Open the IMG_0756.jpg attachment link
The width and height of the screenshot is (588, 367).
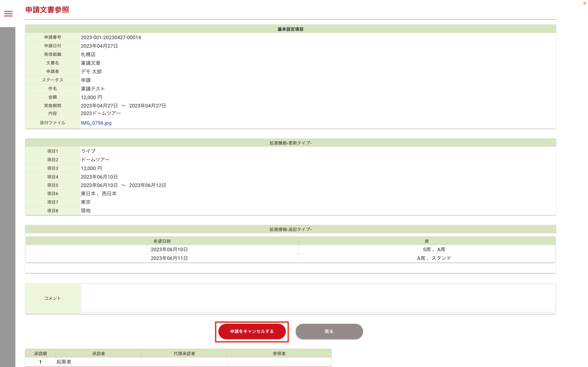(96, 123)
